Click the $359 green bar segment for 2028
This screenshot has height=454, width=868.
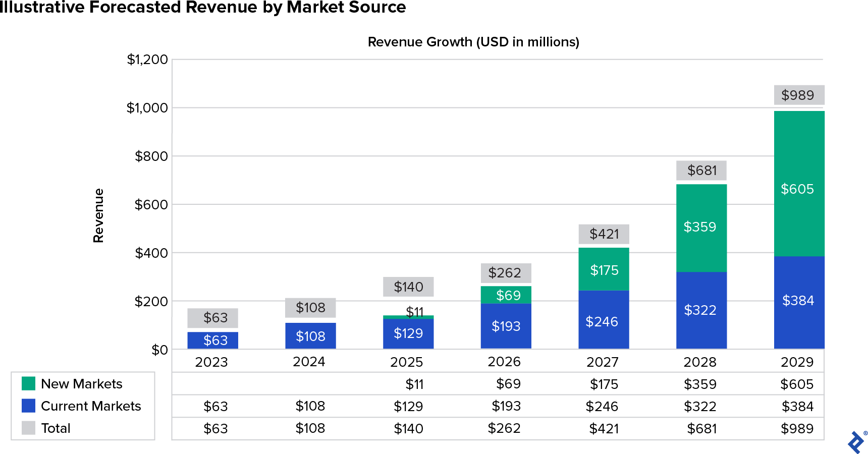click(x=701, y=228)
